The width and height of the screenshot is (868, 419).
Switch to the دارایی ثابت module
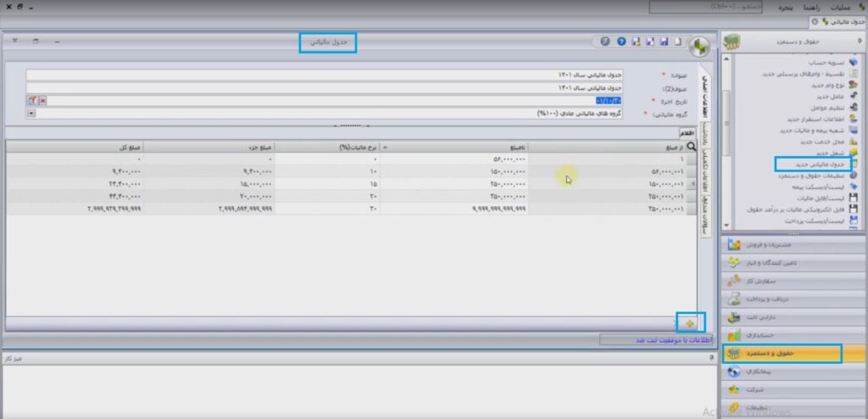(x=793, y=317)
